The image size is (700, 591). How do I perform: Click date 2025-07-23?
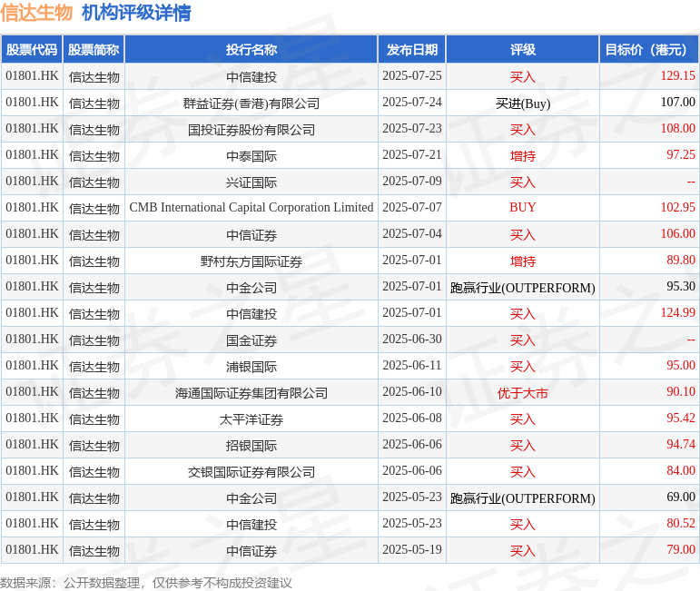[x=412, y=128]
